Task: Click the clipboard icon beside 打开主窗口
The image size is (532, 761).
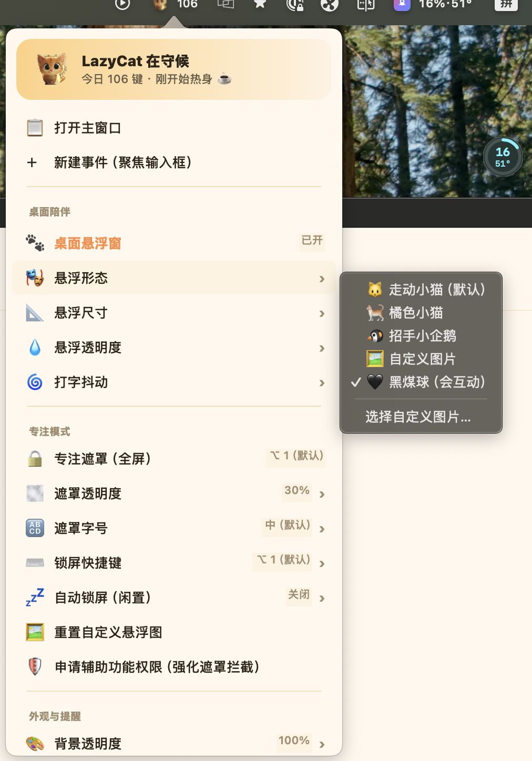Action: 35,128
